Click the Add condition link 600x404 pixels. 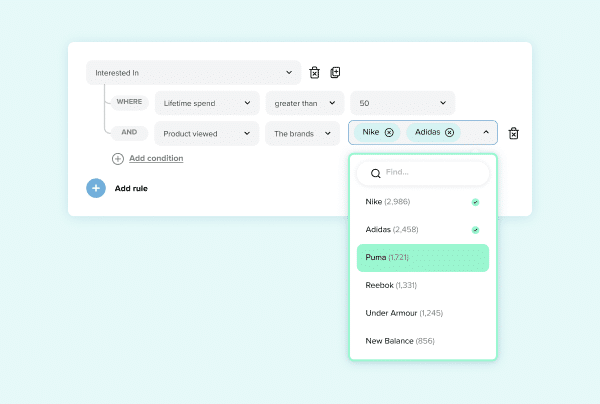tap(156, 158)
